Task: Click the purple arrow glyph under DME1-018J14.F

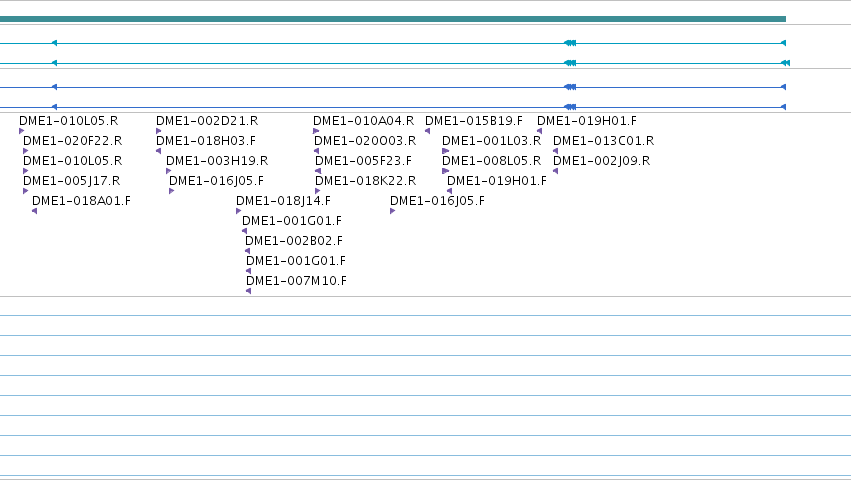Action: [239, 211]
